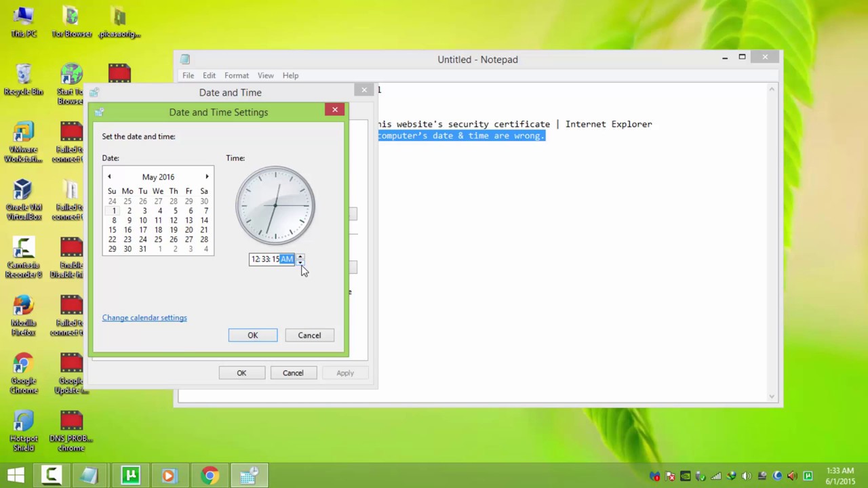This screenshot has height=488, width=868.
Task: Open Notepad Help menu
Action: coord(290,75)
